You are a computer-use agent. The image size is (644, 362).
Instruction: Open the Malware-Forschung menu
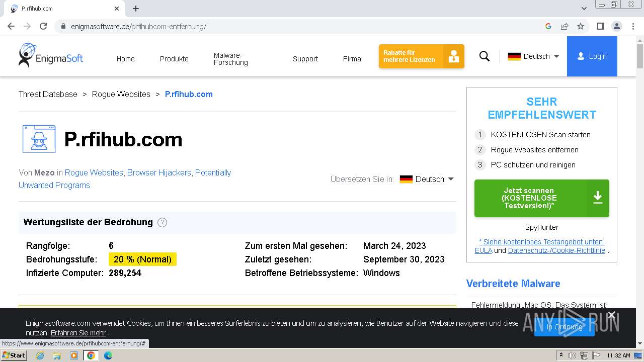tap(230, 59)
